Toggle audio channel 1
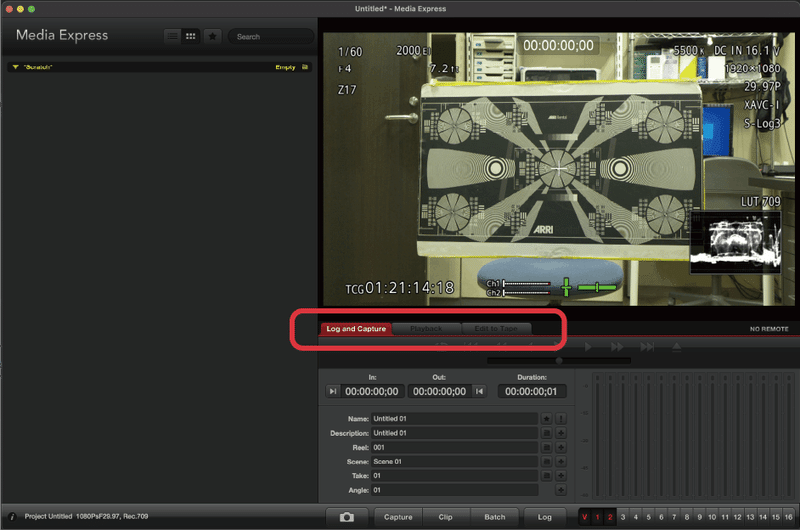The height and width of the screenshot is (530, 800). pos(597,517)
